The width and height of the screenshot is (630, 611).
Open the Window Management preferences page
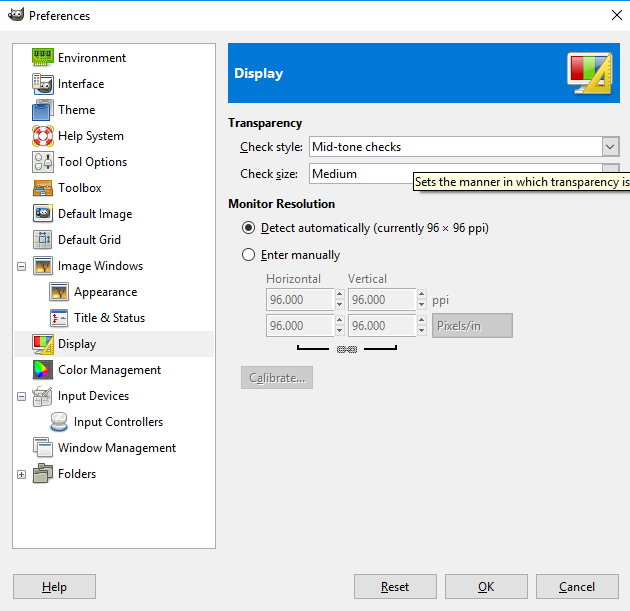(x=117, y=448)
